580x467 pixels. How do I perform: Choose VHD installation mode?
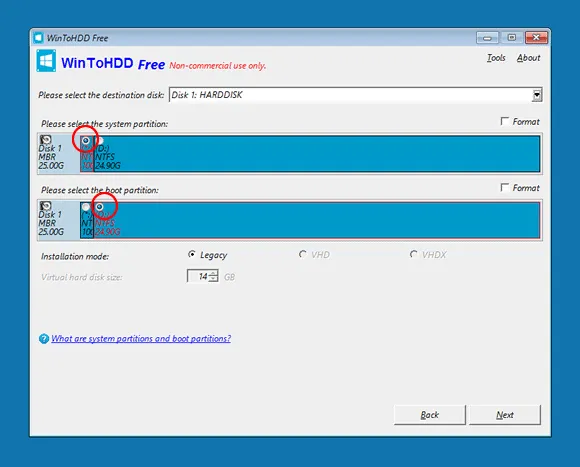303,254
